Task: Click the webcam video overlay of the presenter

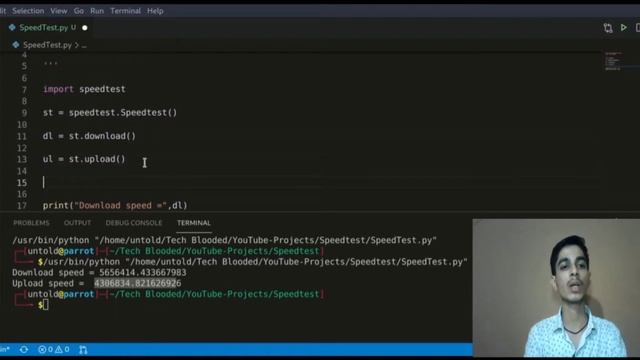Action: pyautogui.click(x=556, y=288)
